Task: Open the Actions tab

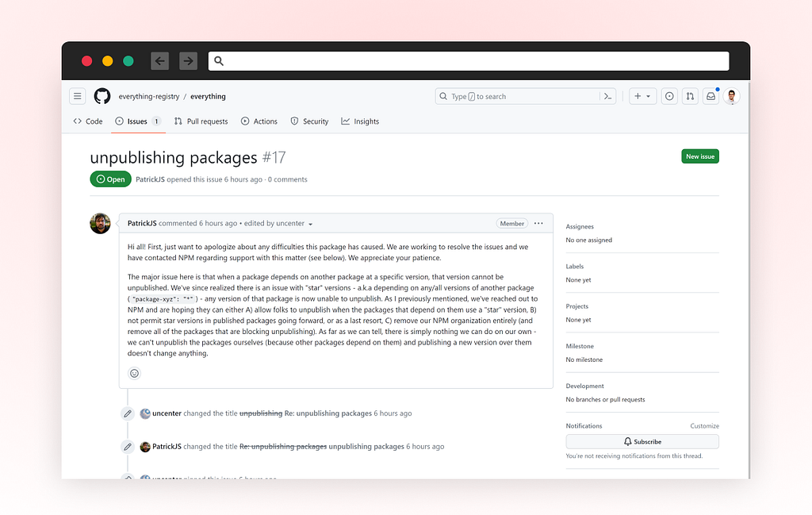Action: (x=259, y=121)
